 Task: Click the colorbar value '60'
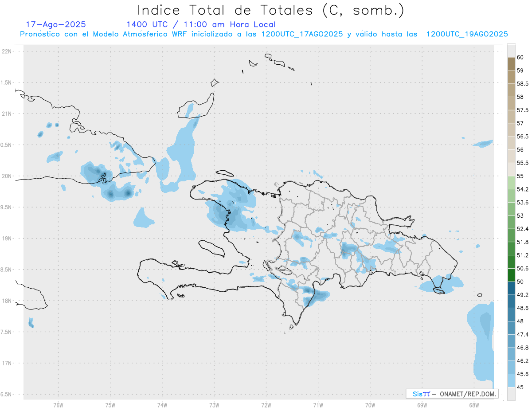pos(520,57)
